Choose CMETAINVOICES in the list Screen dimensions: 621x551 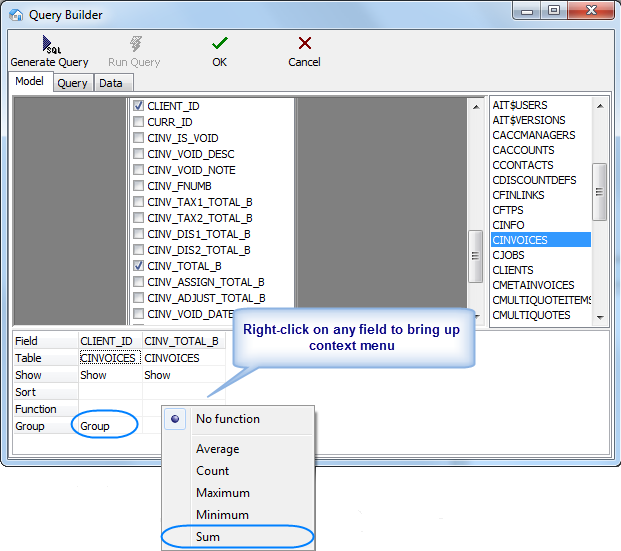[x=541, y=285]
